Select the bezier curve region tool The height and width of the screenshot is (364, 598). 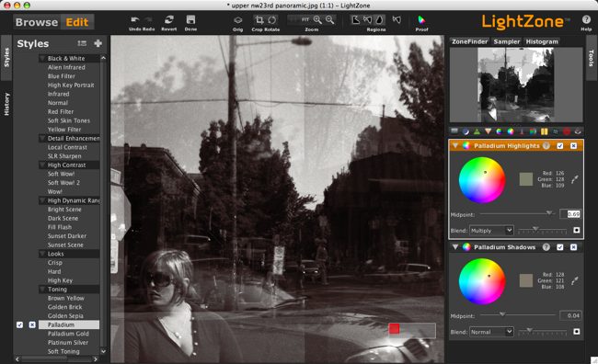(379, 20)
